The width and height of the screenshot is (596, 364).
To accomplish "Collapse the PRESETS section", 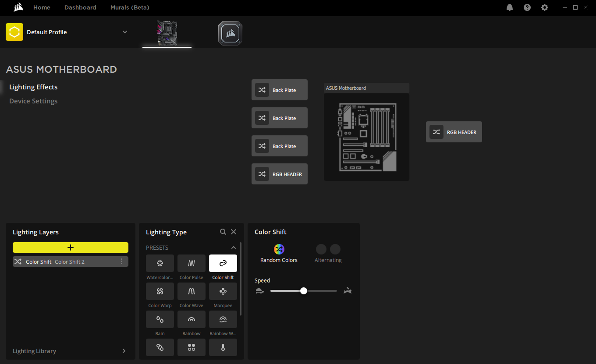I will [x=234, y=247].
